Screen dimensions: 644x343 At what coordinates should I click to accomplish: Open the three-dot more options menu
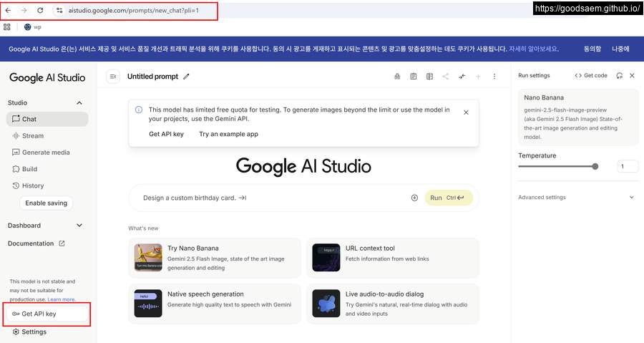(494, 77)
